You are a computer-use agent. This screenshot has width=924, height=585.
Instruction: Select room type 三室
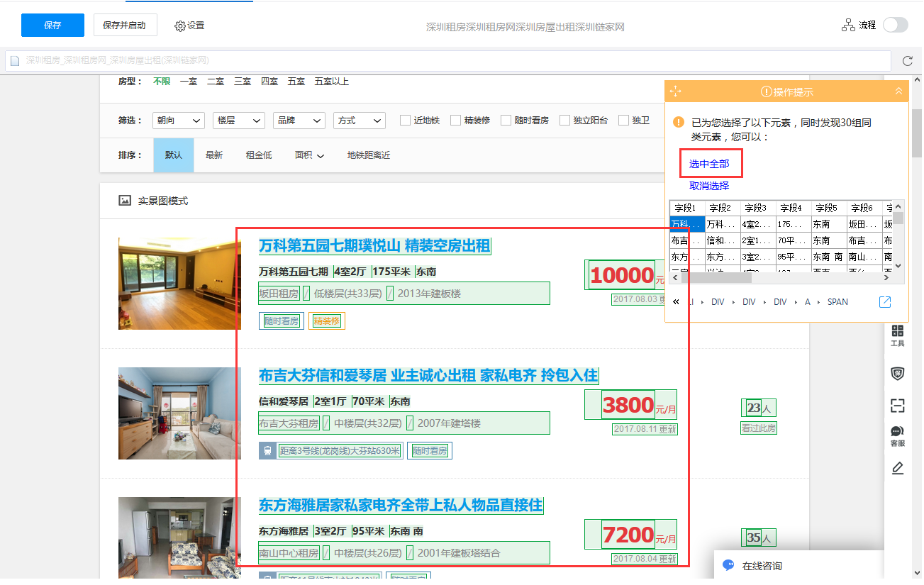pyautogui.click(x=243, y=82)
